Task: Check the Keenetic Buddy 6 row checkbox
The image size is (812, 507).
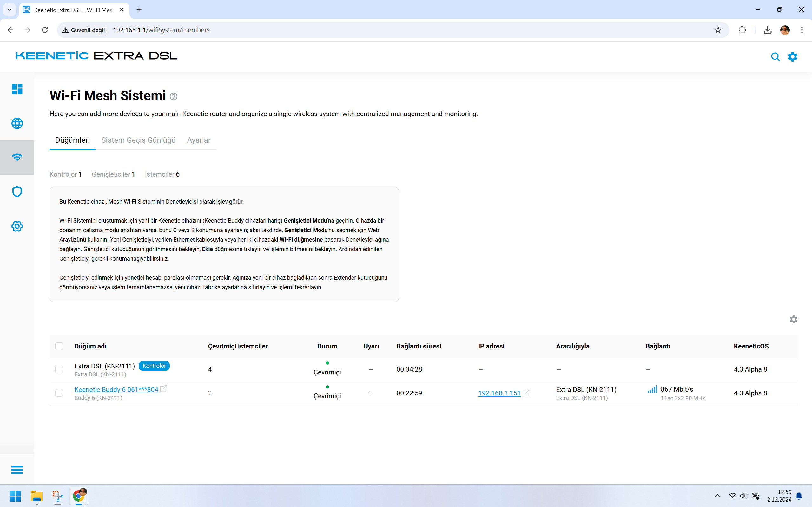Action: click(59, 393)
